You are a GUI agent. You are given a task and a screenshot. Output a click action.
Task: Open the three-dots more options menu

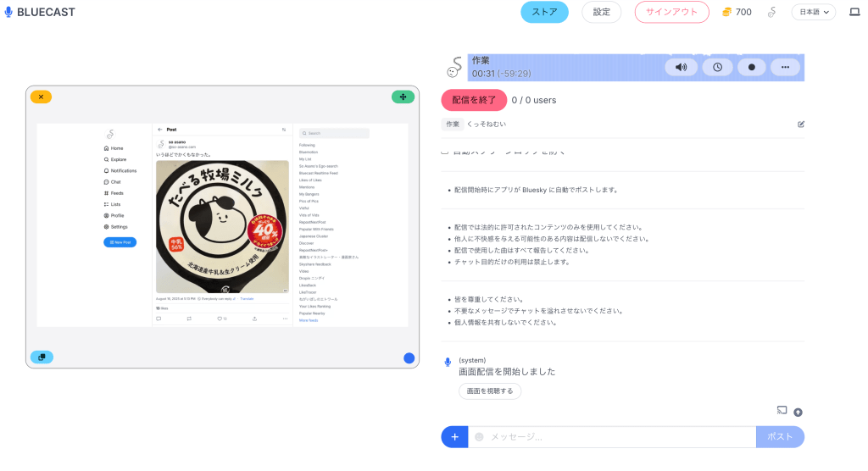[x=785, y=68]
